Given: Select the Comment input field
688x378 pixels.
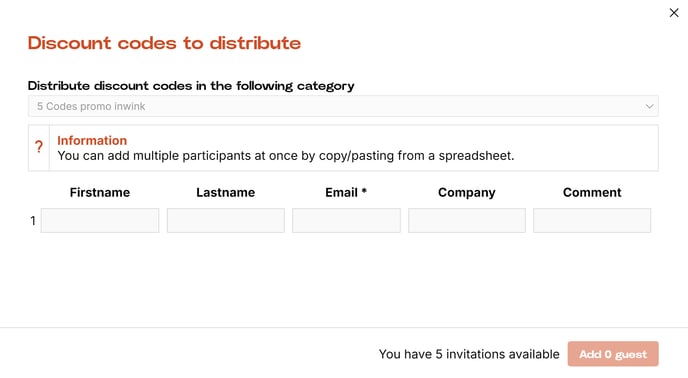Looking at the screenshot, I should (592, 220).
